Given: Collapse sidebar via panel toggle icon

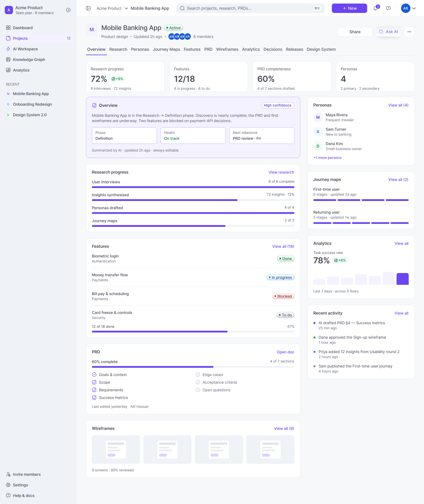Looking at the screenshot, I should tap(88, 8).
